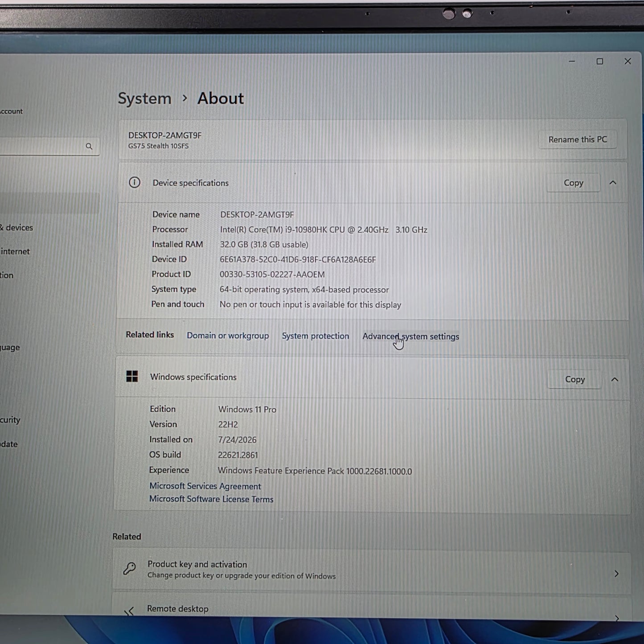Open Domain or workgroup link
Viewport: 644px width, 644px height.
tap(228, 336)
